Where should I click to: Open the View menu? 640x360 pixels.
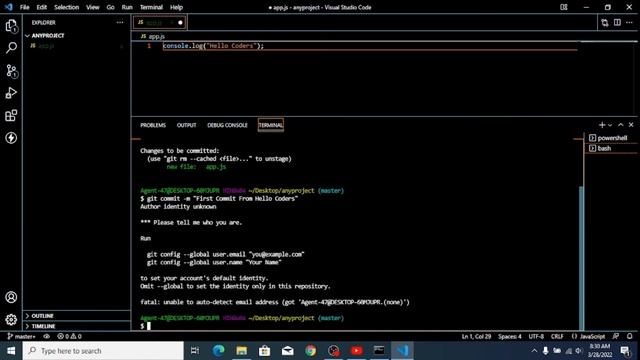pos(93,7)
